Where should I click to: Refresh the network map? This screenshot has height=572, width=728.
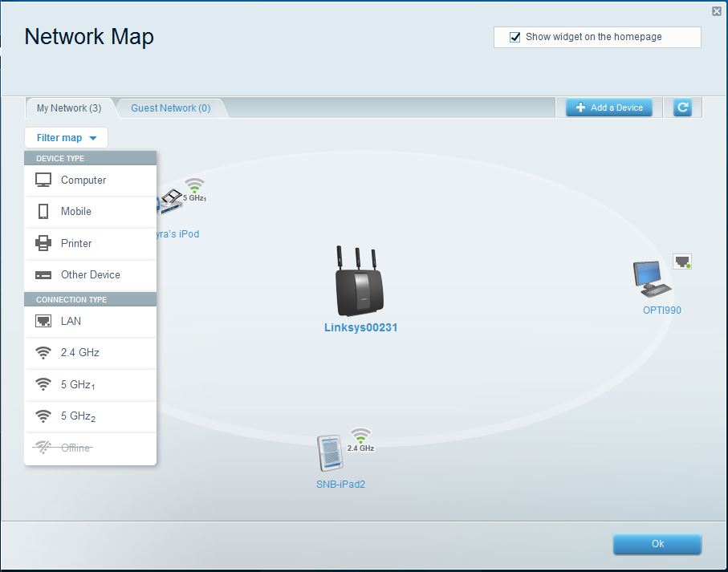(682, 108)
